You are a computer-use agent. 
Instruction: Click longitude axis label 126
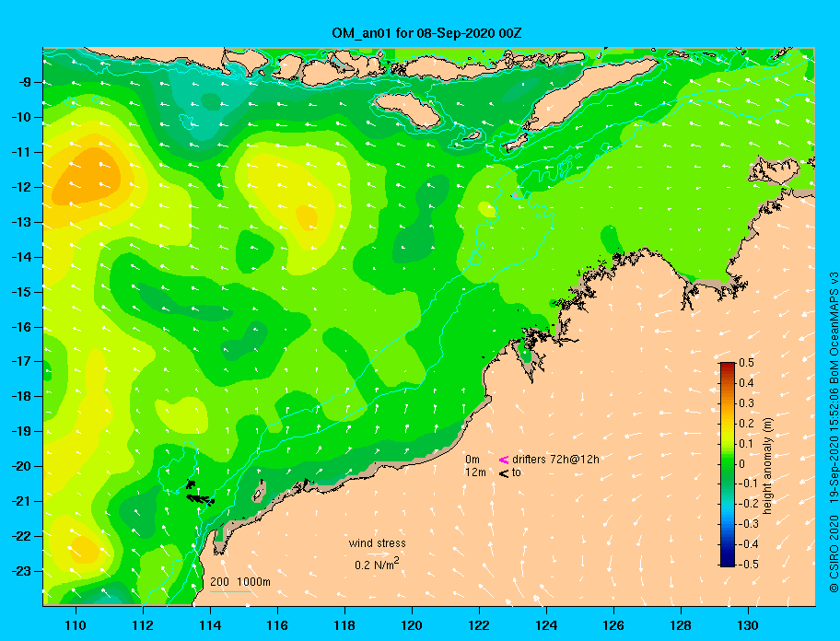pyautogui.click(x=613, y=625)
